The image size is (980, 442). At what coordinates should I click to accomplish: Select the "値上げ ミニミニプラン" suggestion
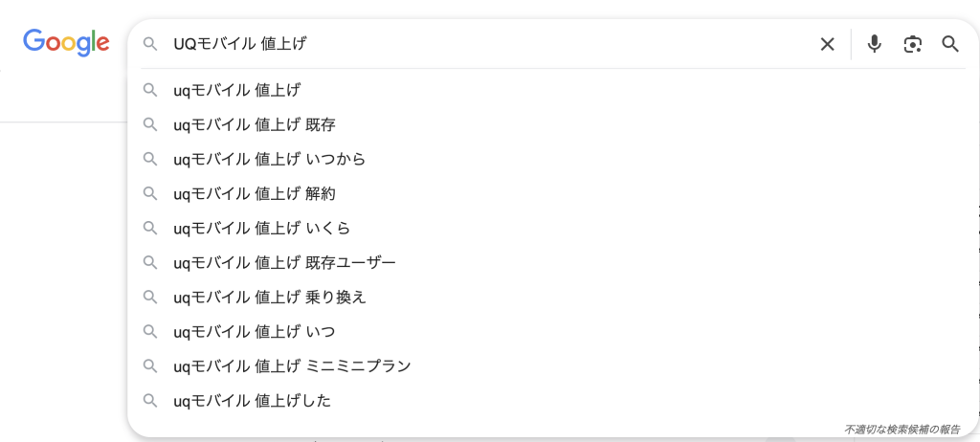pos(292,365)
